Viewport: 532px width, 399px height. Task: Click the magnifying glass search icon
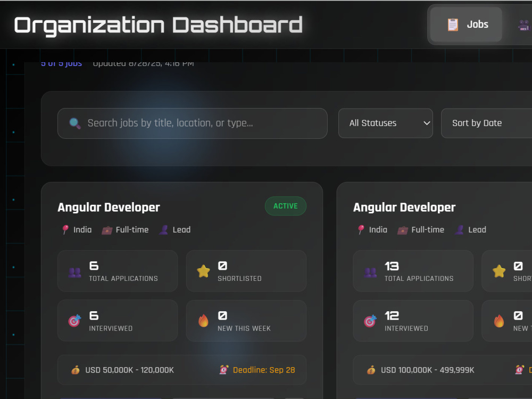(x=75, y=123)
